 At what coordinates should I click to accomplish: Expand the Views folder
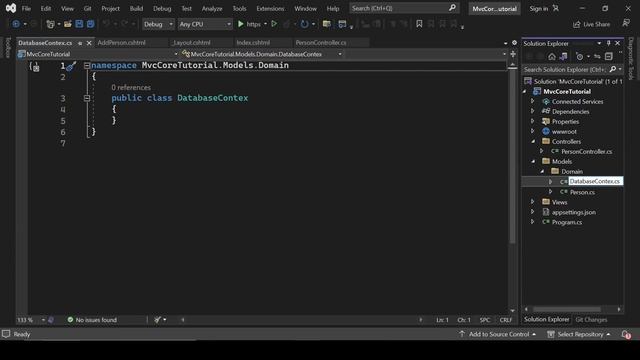(532, 202)
